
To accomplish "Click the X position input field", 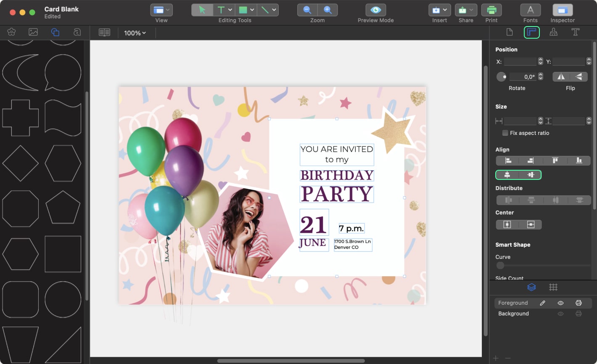I will coord(520,61).
